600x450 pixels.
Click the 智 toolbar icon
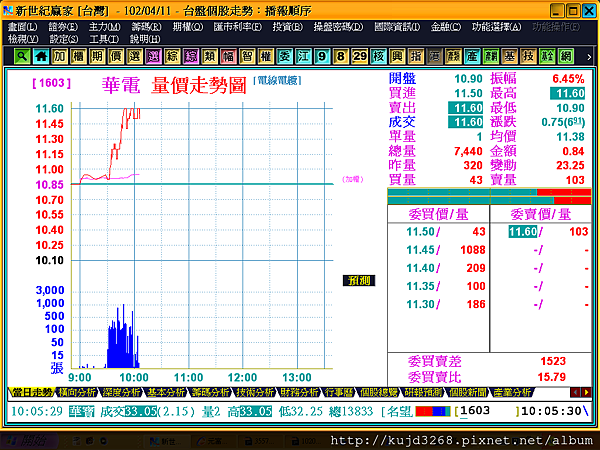tap(247, 57)
